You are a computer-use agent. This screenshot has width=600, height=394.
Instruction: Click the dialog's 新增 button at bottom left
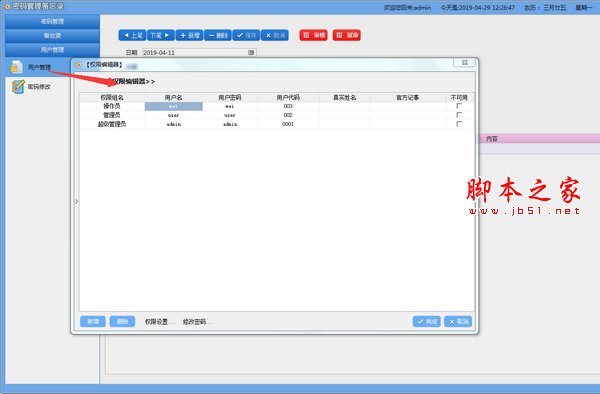(x=93, y=321)
